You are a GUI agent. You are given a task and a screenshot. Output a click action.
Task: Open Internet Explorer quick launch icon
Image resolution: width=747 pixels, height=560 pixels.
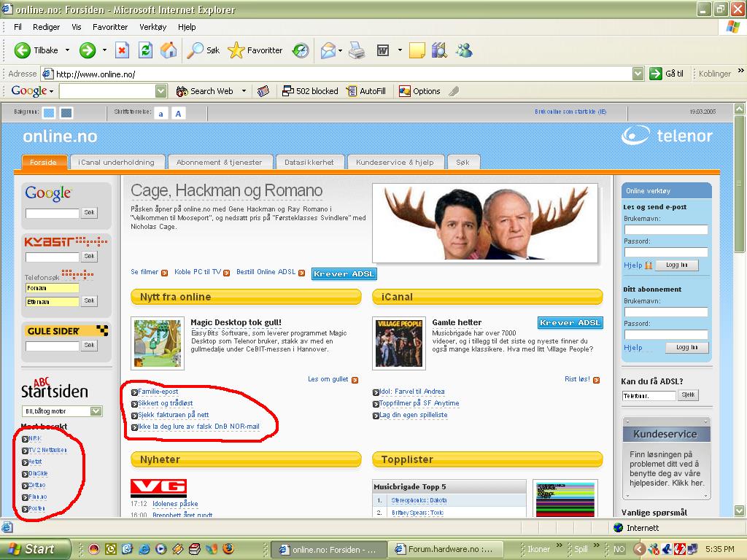(x=144, y=549)
